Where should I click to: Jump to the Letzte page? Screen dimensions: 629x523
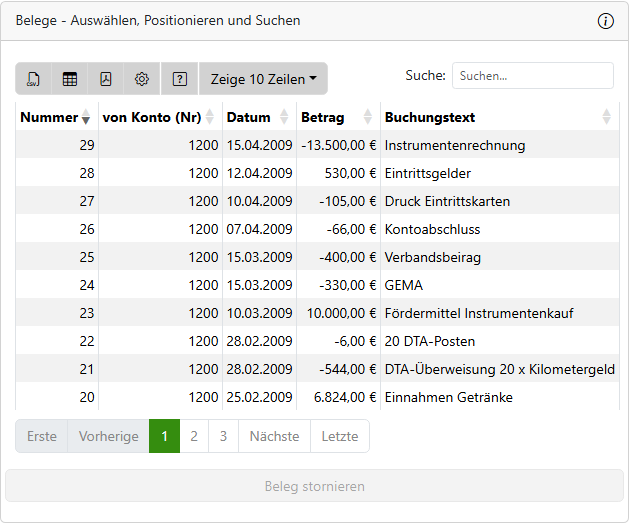tap(339, 436)
